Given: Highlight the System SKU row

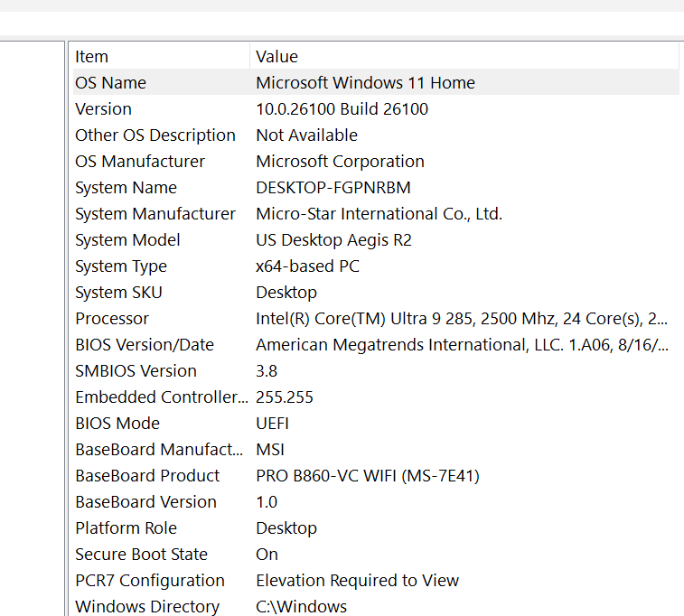Looking at the screenshot, I should (118, 293).
